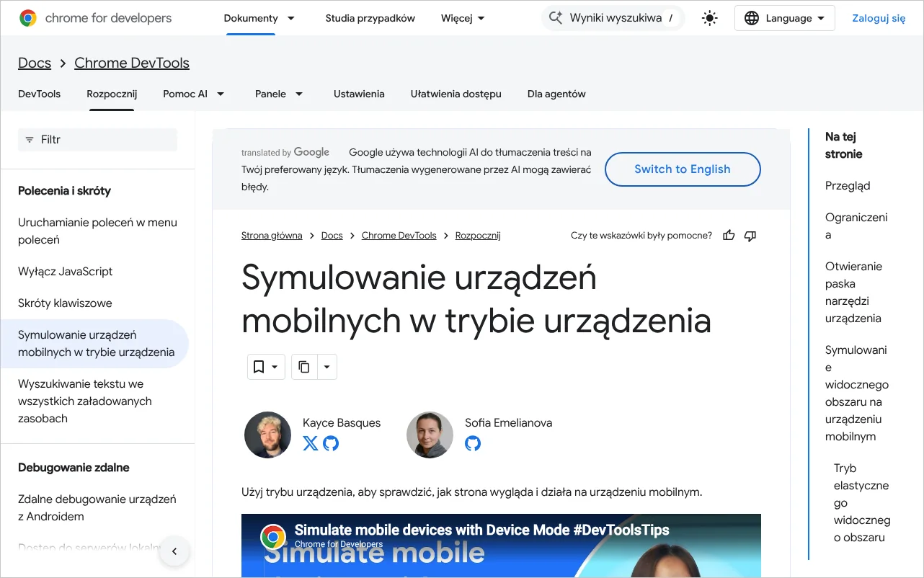The height and width of the screenshot is (578, 924).
Task: Open the Dla agentów tab
Action: (x=556, y=94)
